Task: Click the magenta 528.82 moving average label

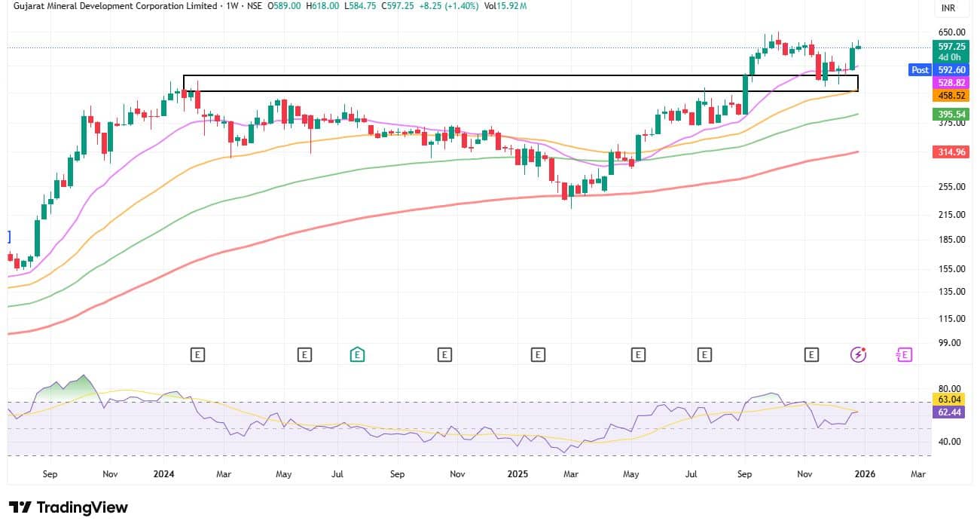Action: pos(951,82)
